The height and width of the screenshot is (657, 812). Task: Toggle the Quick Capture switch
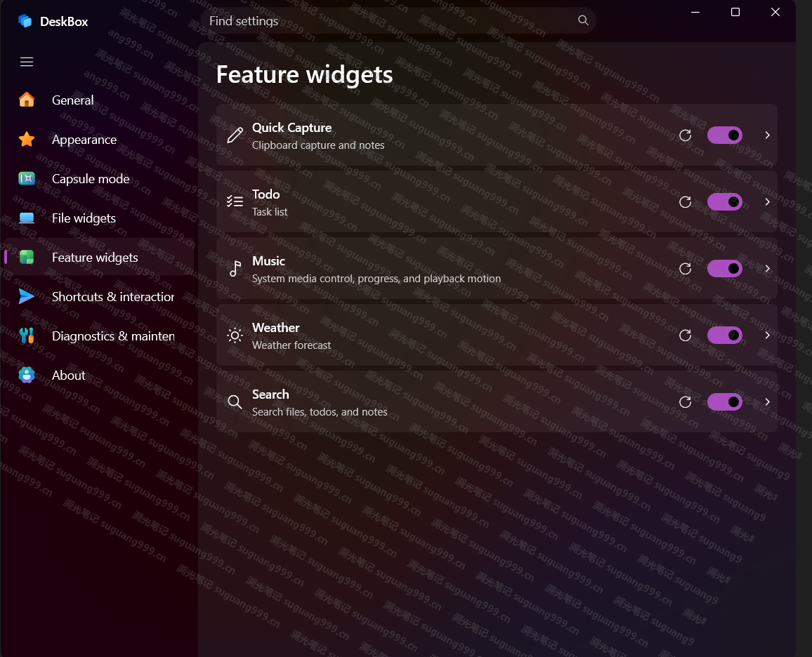click(724, 135)
